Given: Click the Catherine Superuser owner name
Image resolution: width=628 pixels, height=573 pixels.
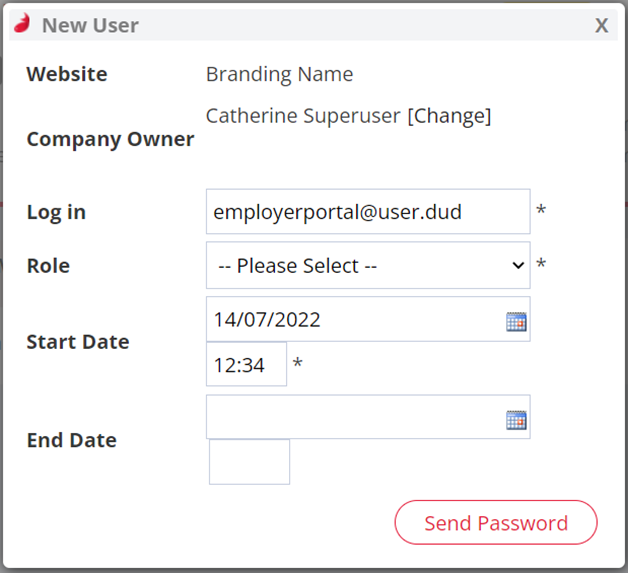Looking at the screenshot, I should click(303, 116).
